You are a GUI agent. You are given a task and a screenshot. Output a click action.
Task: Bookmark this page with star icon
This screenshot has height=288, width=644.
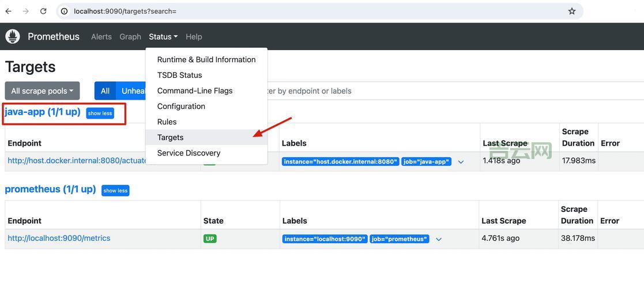point(571,11)
